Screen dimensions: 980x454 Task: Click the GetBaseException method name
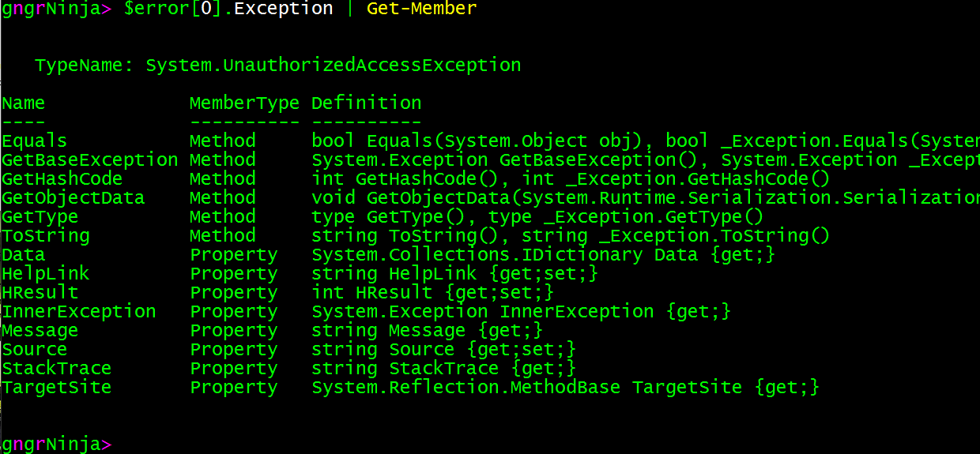89,160
